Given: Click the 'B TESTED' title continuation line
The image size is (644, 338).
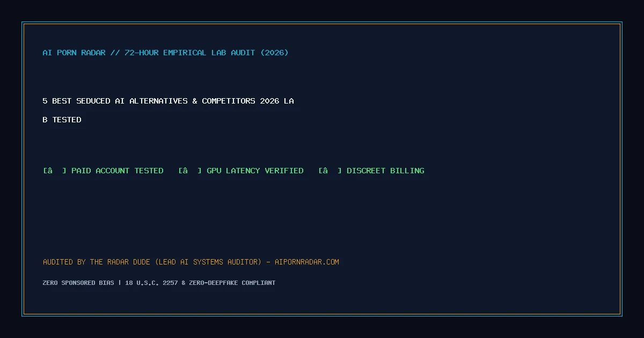Looking at the screenshot, I should 62,120.
